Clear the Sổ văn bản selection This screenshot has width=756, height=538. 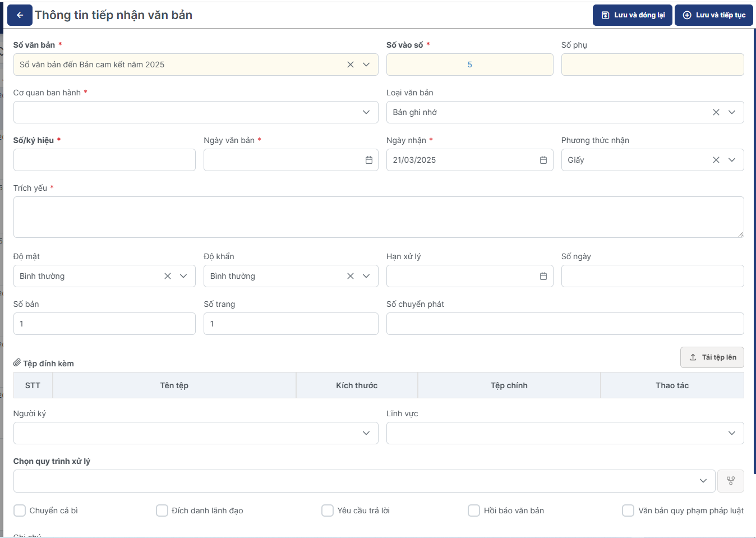pos(351,65)
